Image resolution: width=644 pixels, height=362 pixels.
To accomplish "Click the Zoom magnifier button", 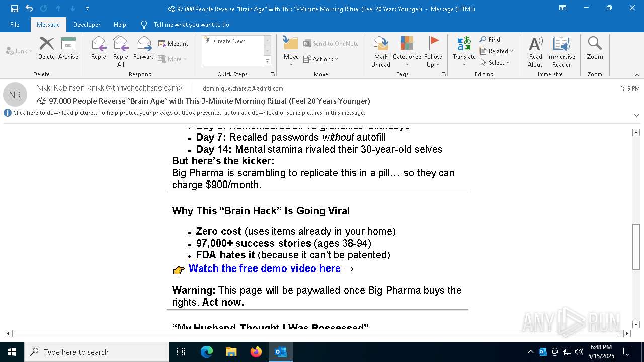I will pyautogui.click(x=595, y=48).
